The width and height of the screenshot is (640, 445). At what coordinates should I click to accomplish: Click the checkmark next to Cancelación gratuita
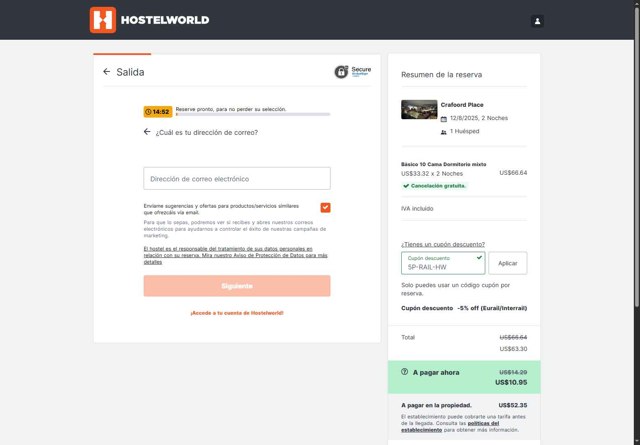406,186
